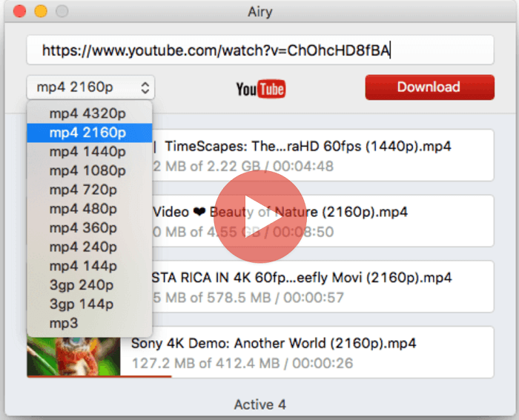
Task: Select the TimeScapes 1440p download item
Action: (x=319, y=155)
